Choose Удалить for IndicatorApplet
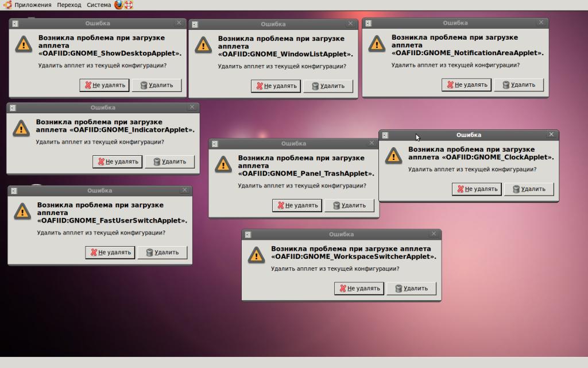 [169, 162]
